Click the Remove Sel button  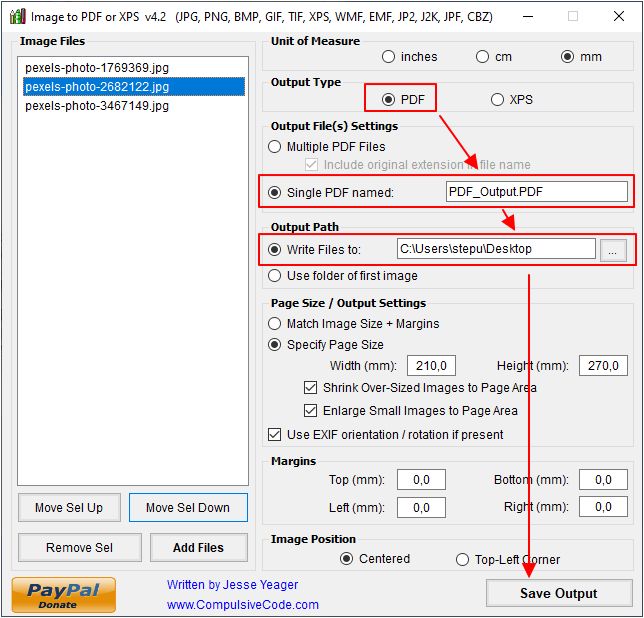tap(80, 547)
